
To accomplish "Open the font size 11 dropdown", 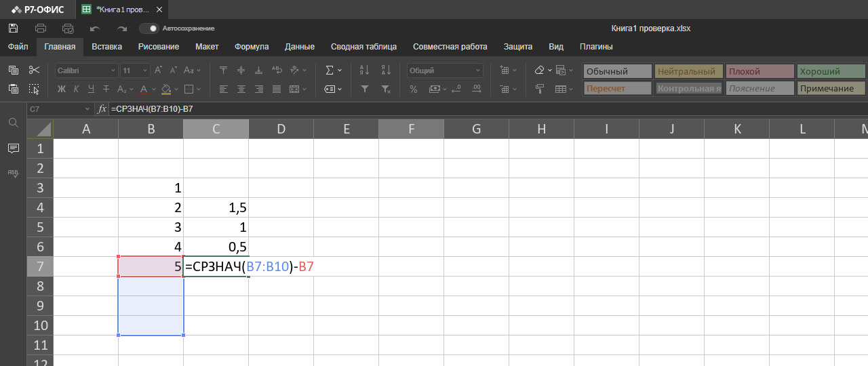I will (136, 70).
